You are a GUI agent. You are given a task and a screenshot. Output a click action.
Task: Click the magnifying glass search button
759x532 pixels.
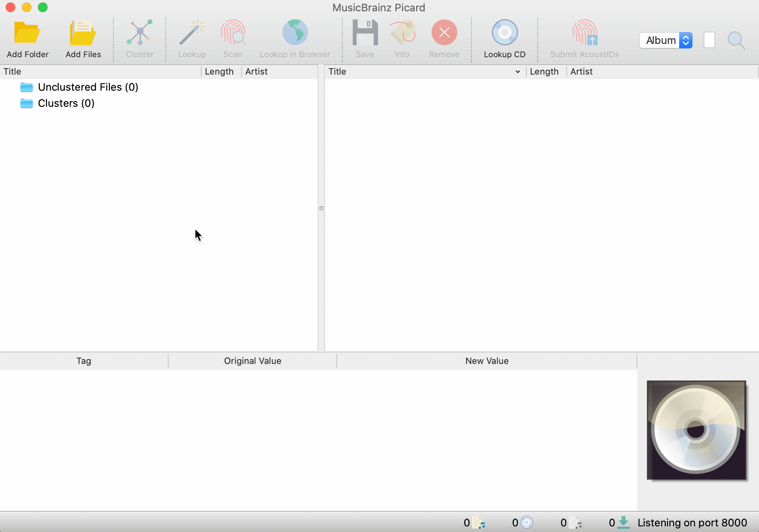736,40
